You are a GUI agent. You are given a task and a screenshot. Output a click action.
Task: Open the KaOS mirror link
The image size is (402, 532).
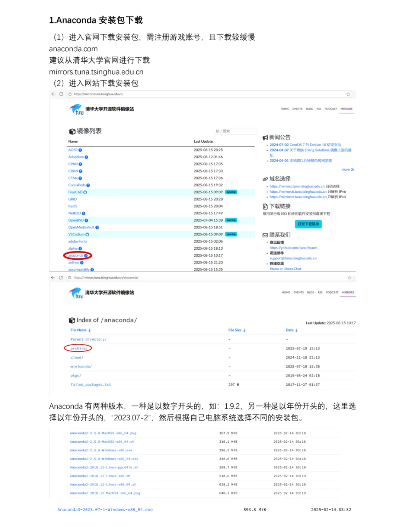(73, 206)
